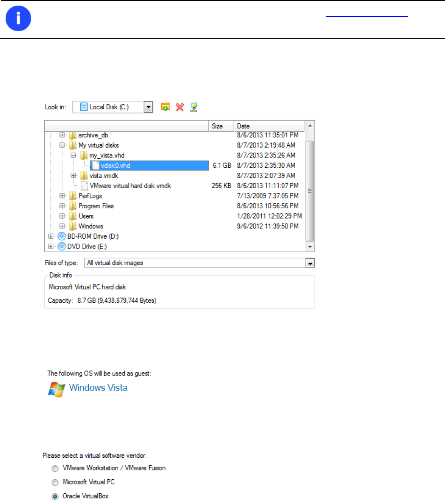Click the blue underlined link at top
The height and width of the screenshot is (504, 445).
(367, 15)
